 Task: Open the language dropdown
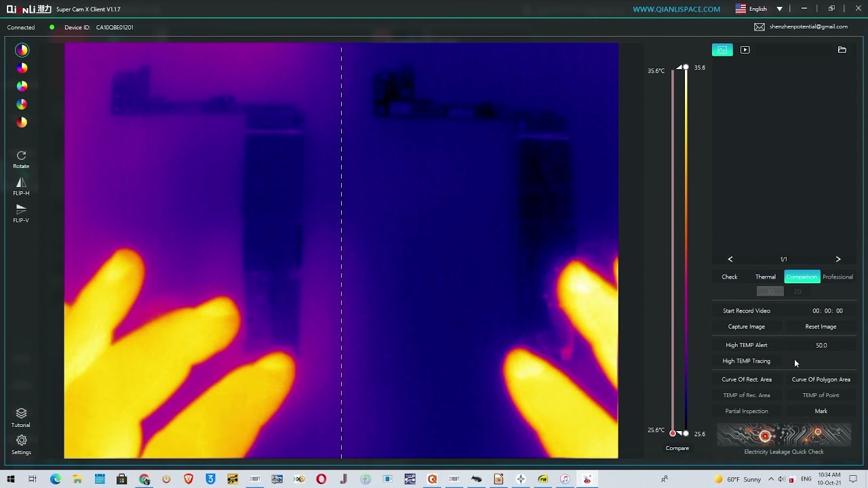[x=779, y=9]
